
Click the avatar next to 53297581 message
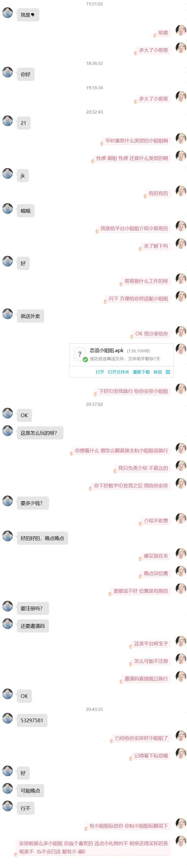tap(7, 718)
